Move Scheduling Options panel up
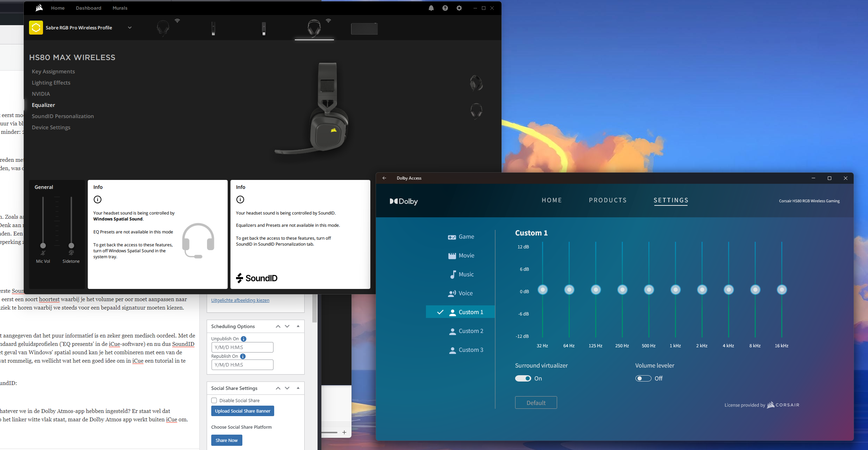The height and width of the screenshot is (450, 868). point(278,326)
